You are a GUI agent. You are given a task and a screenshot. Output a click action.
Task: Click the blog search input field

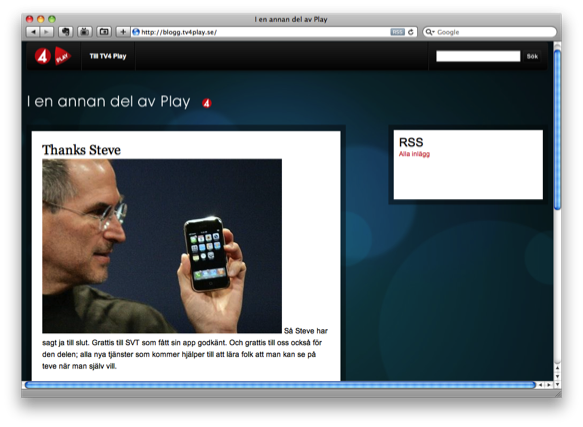click(478, 56)
